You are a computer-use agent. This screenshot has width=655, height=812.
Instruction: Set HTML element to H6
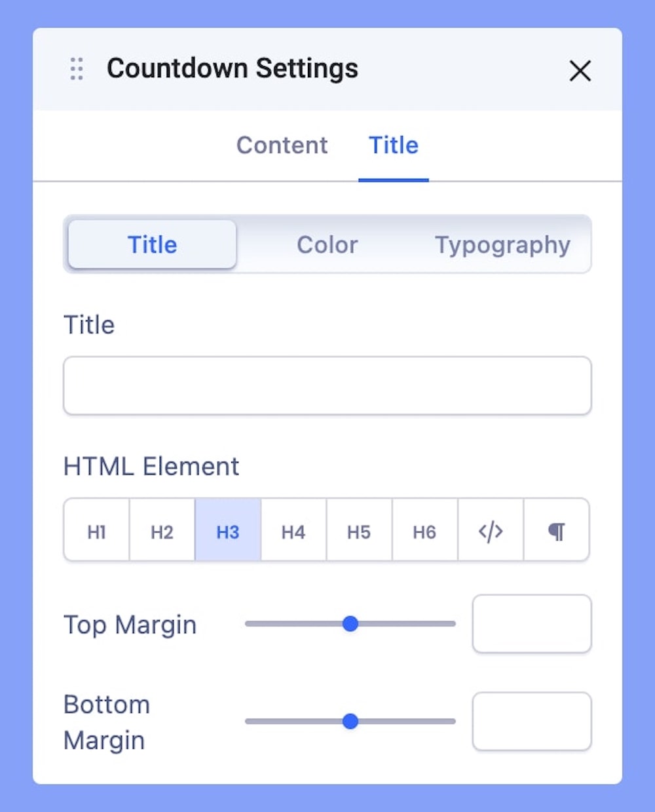coord(424,532)
